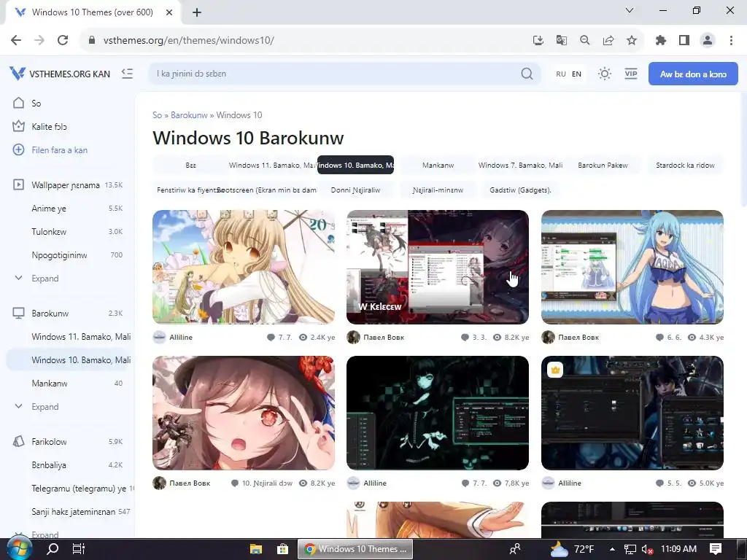Image resolution: width=747 pixels, height=560 pixels.
Task: Open Chrome extensions puzzle icon
Action: [661, 40]
